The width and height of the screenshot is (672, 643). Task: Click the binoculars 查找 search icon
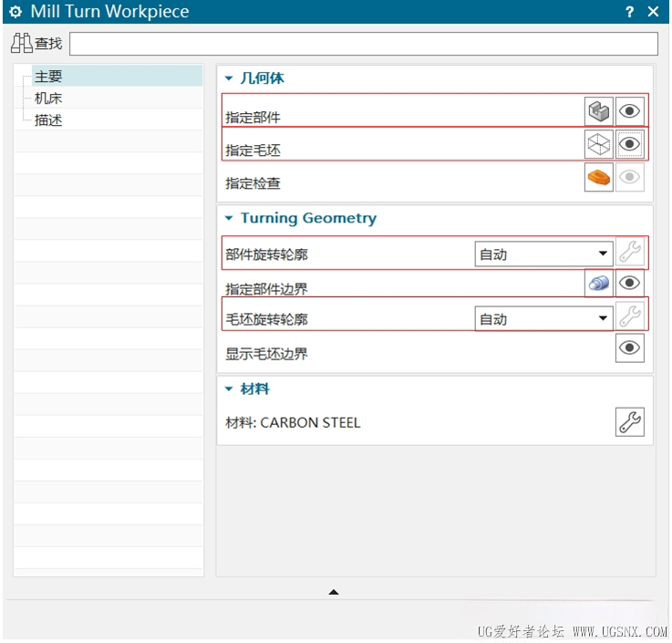tap(22, 43)
